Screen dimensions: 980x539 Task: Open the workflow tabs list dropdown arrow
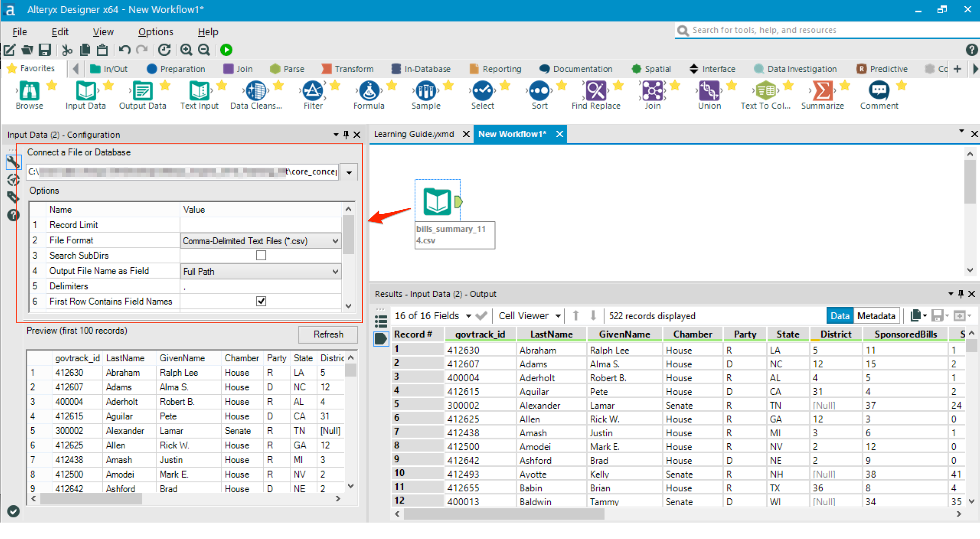point(962,131)
